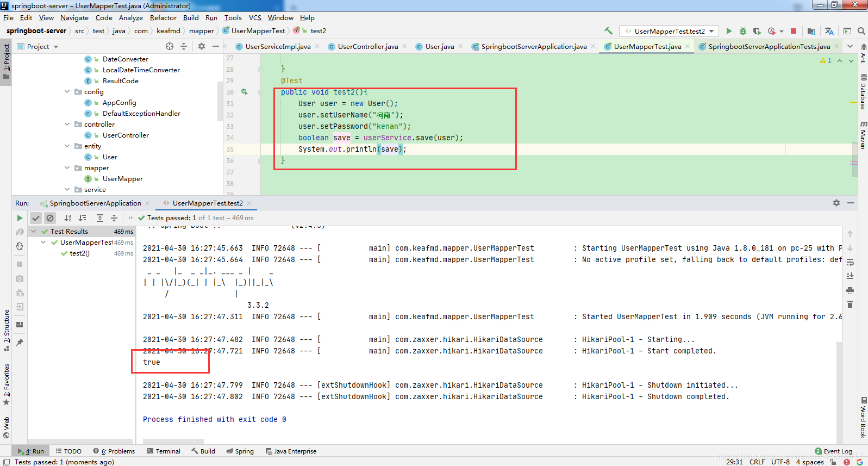Screen dimensions: 868x466
Task: Run UserMapperTest.test2 with green play icon
Action: 729,31
